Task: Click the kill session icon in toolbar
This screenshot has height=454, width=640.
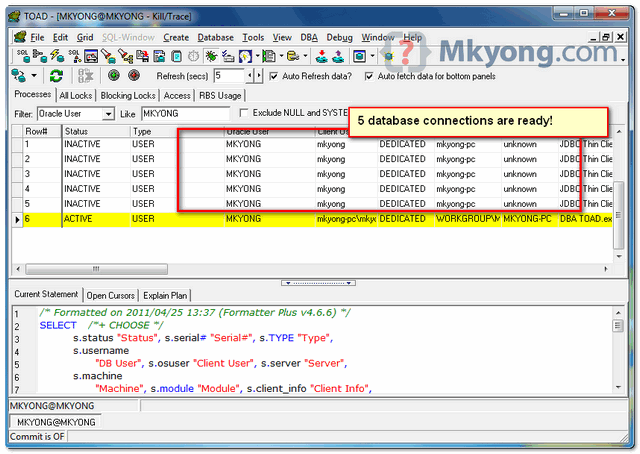Action: [x=85, y=76]
